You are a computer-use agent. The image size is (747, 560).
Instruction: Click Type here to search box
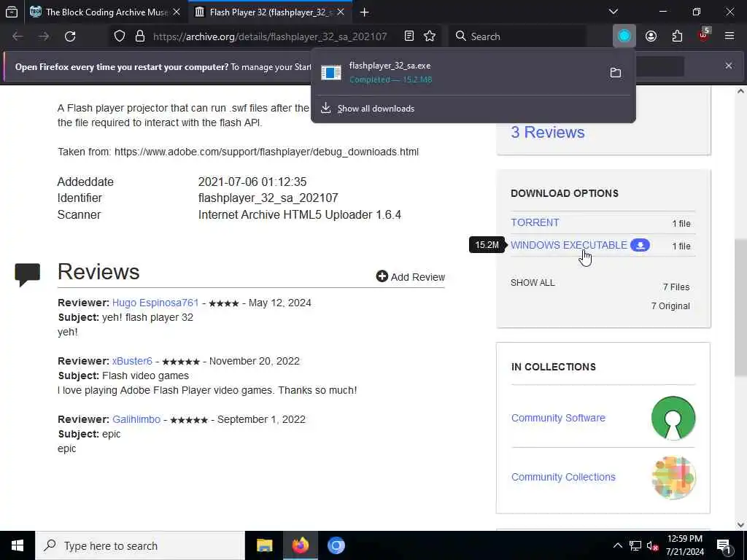140,545
